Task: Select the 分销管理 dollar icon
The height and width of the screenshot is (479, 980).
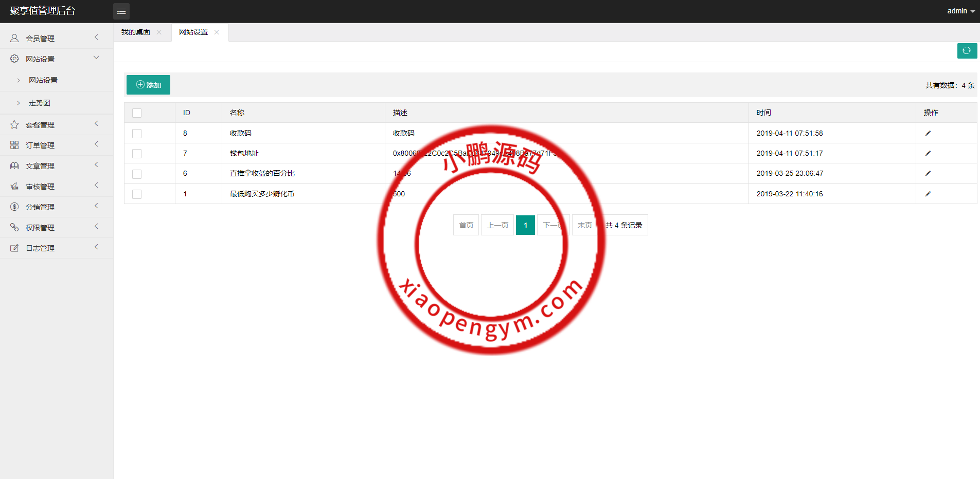Action: pyautogui.click(x=14, y=206)
